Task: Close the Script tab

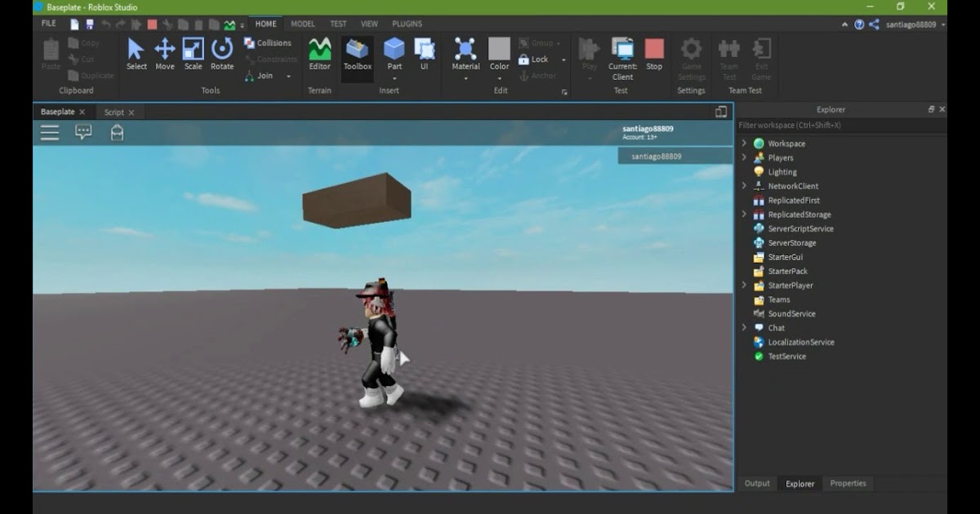Action: point(131,113)
